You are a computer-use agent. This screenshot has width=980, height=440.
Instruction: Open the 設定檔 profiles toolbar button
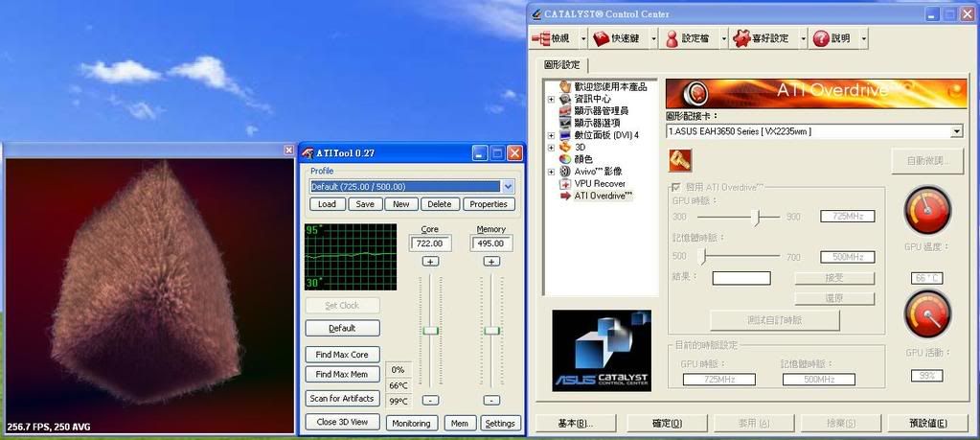coord(688,38)
